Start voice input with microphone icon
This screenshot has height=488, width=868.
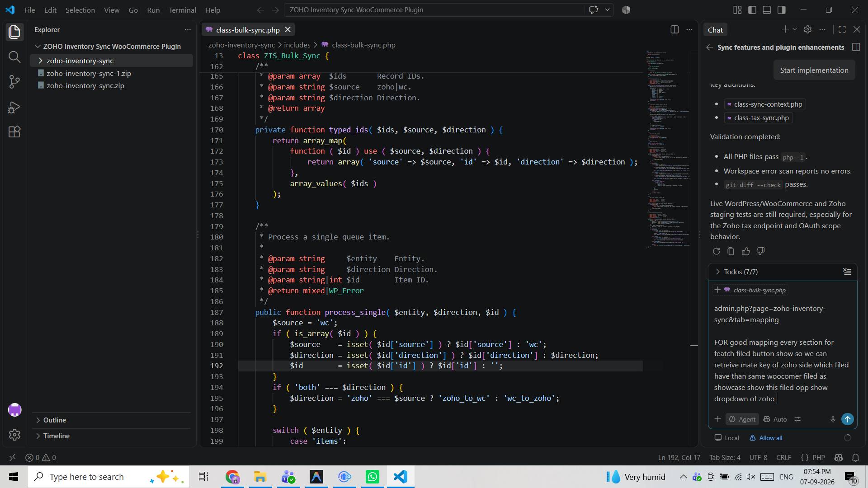(833, 419)
